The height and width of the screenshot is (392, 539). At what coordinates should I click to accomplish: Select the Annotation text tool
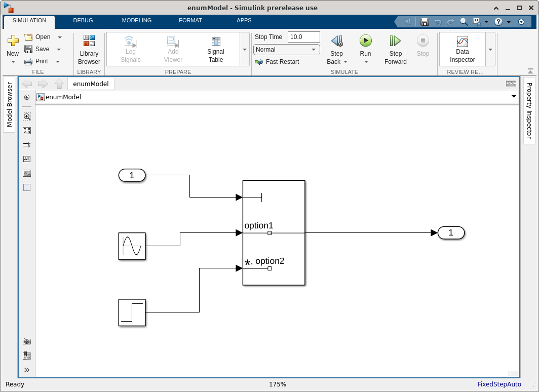27,159
